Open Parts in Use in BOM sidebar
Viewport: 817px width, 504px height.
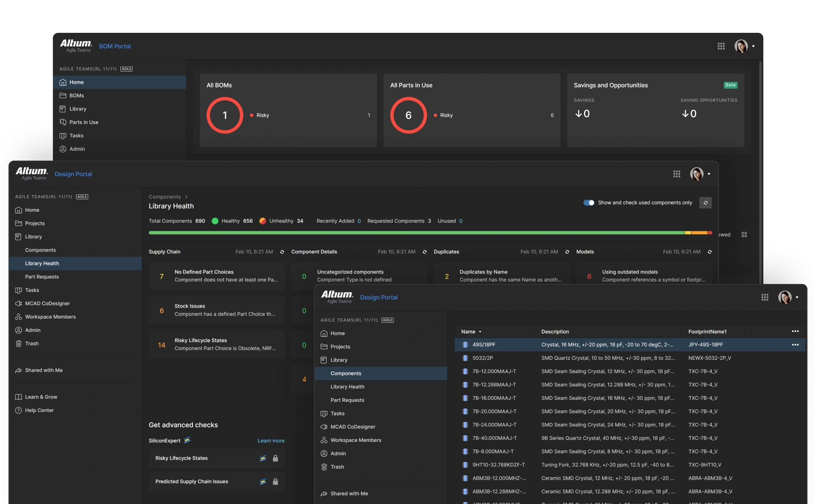(83, 122)
